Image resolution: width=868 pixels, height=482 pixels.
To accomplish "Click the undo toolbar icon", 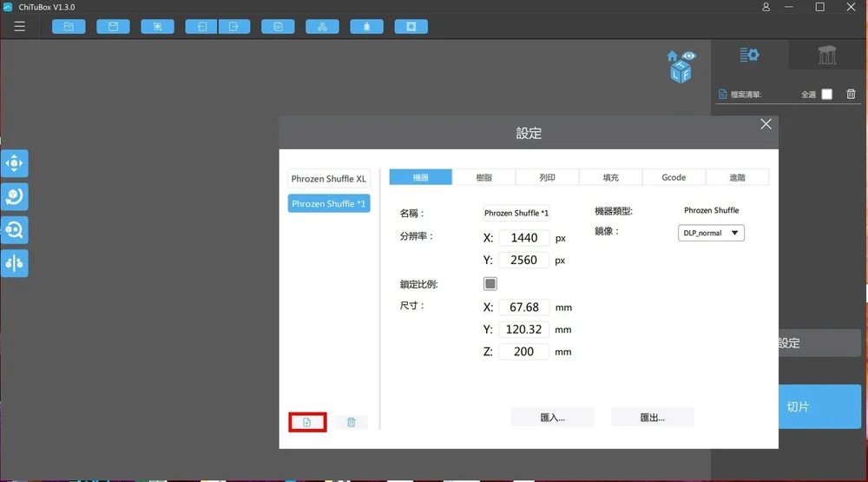I will point(201,27).
